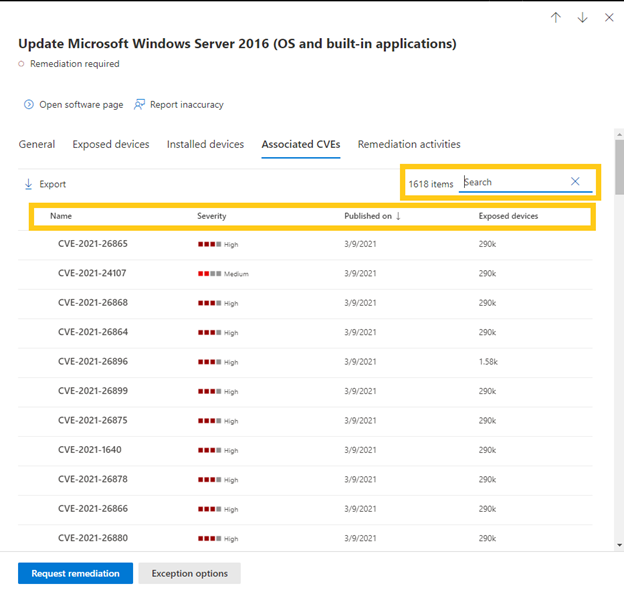Open the Exposed devices tab
This screenshot has height=592, width=624.
tap(111, 144)
